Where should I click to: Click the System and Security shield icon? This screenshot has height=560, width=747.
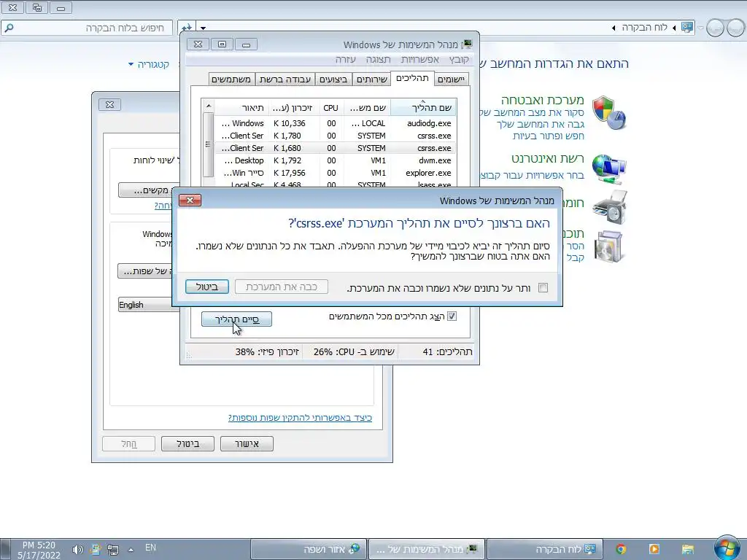609,112
